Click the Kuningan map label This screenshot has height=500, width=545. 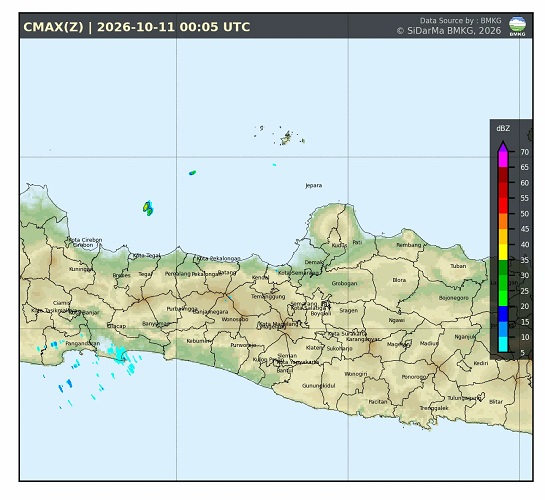81,269
